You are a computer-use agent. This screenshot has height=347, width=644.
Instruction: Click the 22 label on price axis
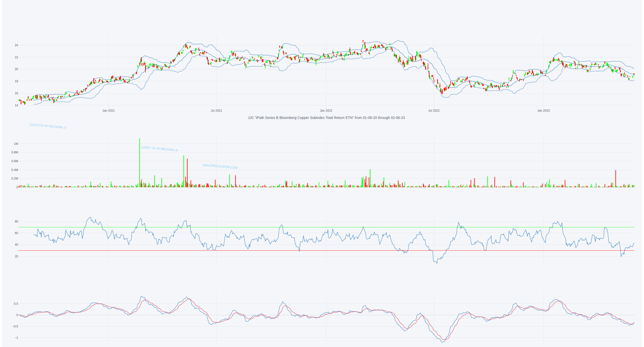coord(16,57)
